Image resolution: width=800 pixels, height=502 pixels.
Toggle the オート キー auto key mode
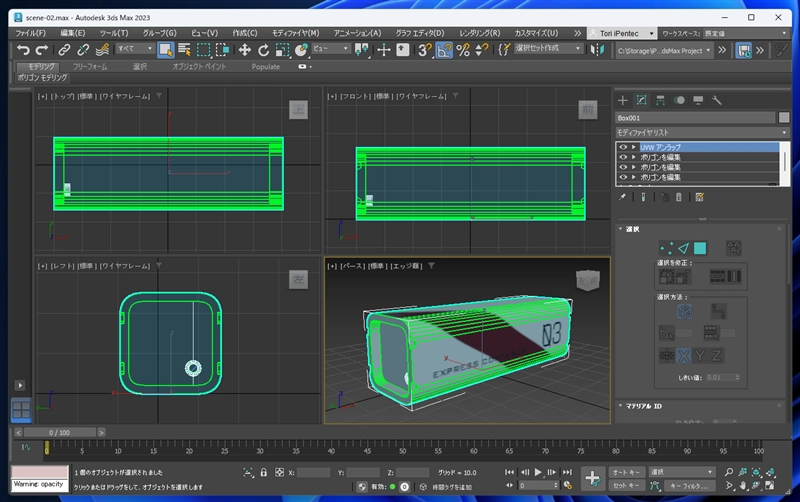(626, 471)
